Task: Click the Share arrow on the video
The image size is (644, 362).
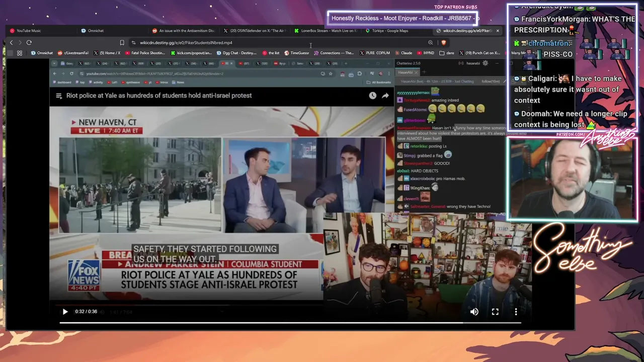Action: coord(385,96)
